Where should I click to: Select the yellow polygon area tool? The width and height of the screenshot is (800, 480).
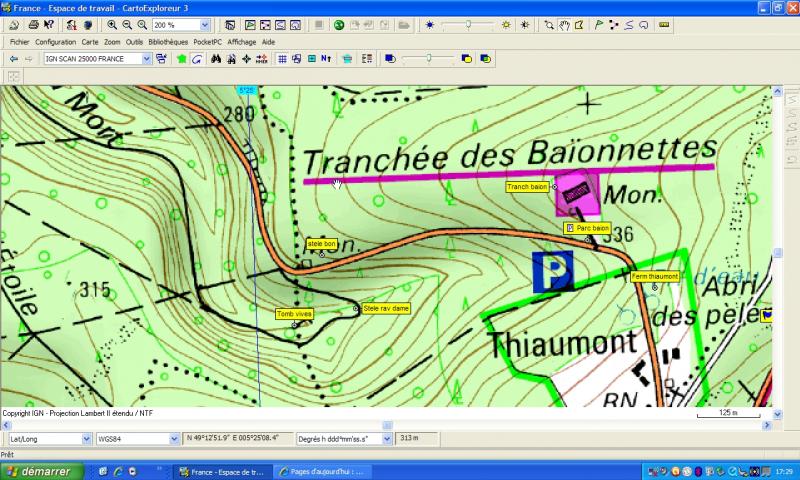pos(579,24)
